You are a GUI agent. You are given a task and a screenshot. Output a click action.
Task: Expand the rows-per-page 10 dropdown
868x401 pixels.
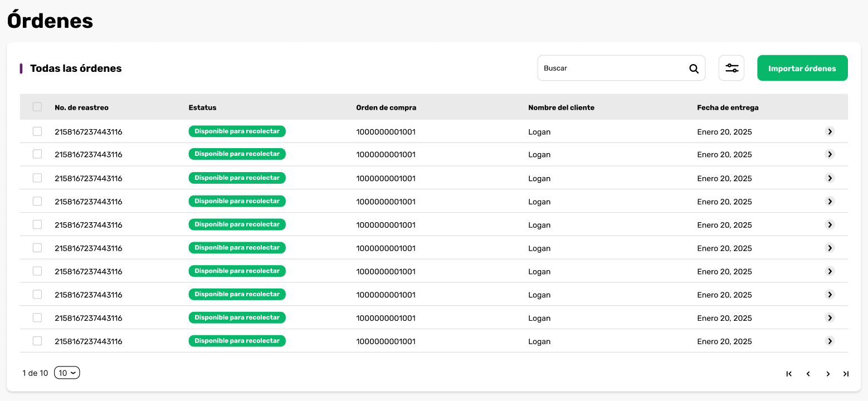tap(67, 373)
